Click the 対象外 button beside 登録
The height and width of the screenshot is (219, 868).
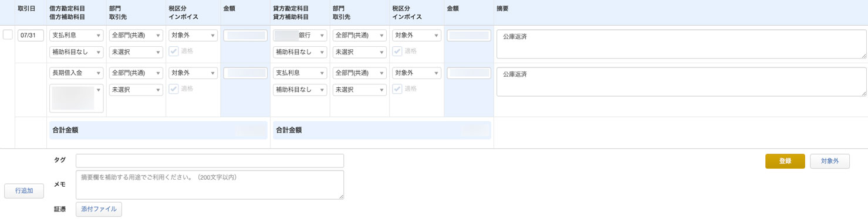tap(830, 161)
